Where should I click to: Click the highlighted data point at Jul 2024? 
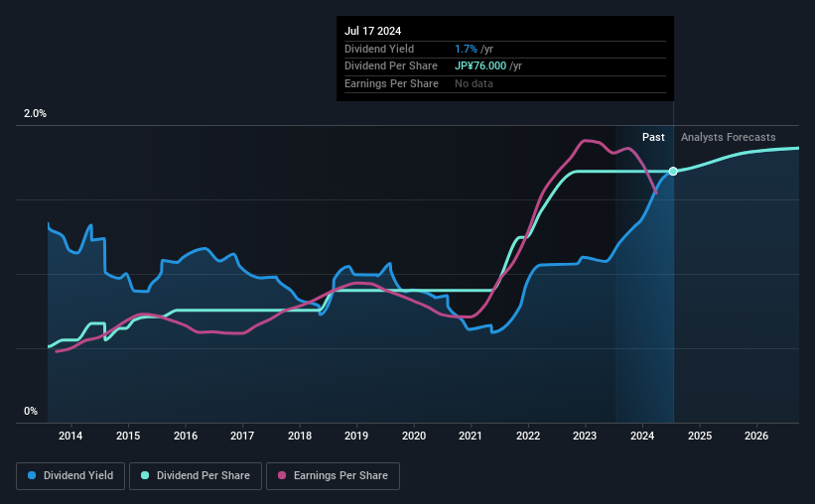click(x=673, y=171)
